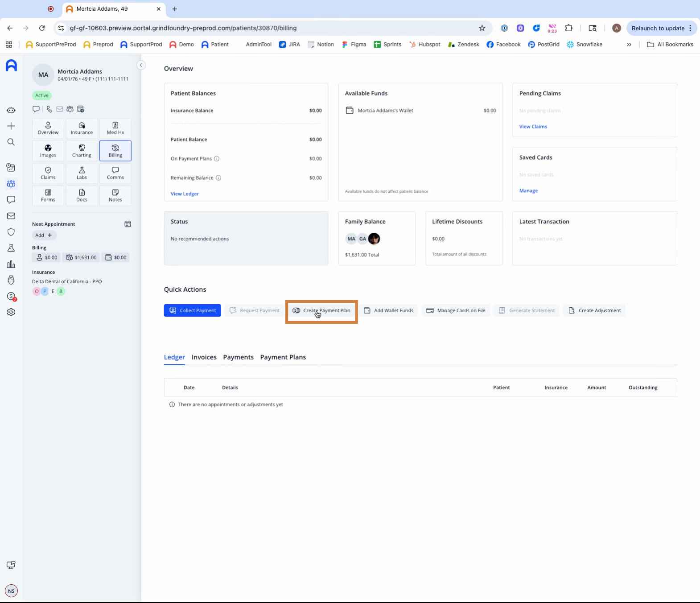
Task: Open the provider face icon in sidebar
Action: (x=11, y=280)
